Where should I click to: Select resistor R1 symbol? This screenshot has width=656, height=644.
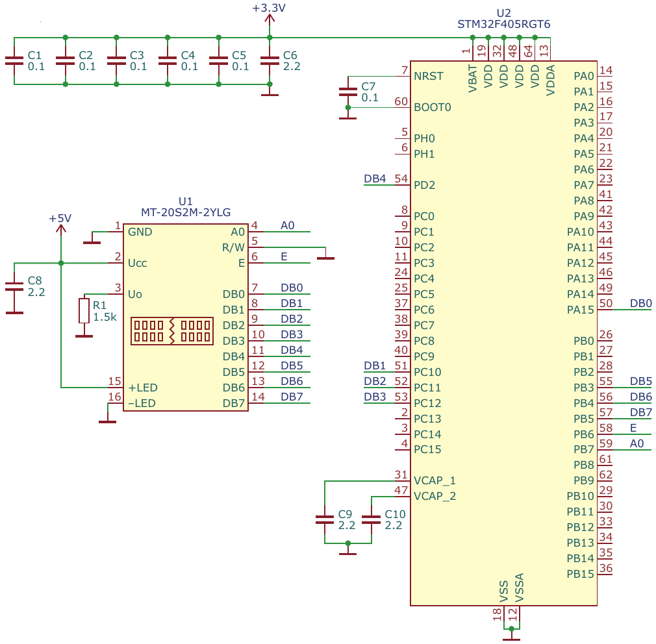(84, 311)
